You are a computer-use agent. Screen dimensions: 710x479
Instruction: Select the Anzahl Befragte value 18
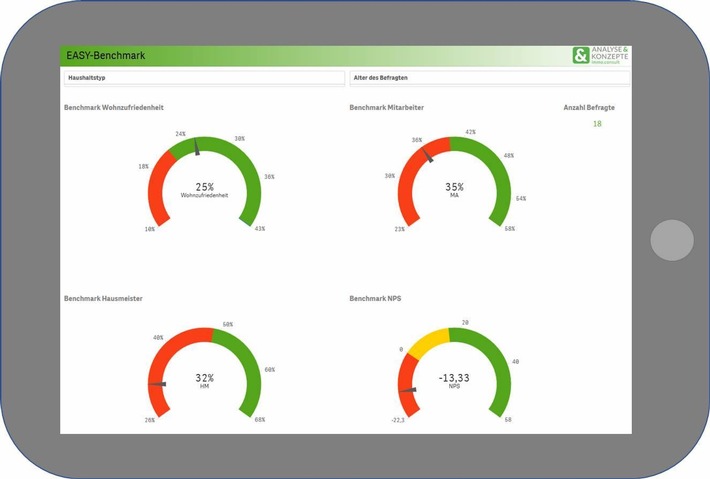pyautogui.click(x=597, y=124)
